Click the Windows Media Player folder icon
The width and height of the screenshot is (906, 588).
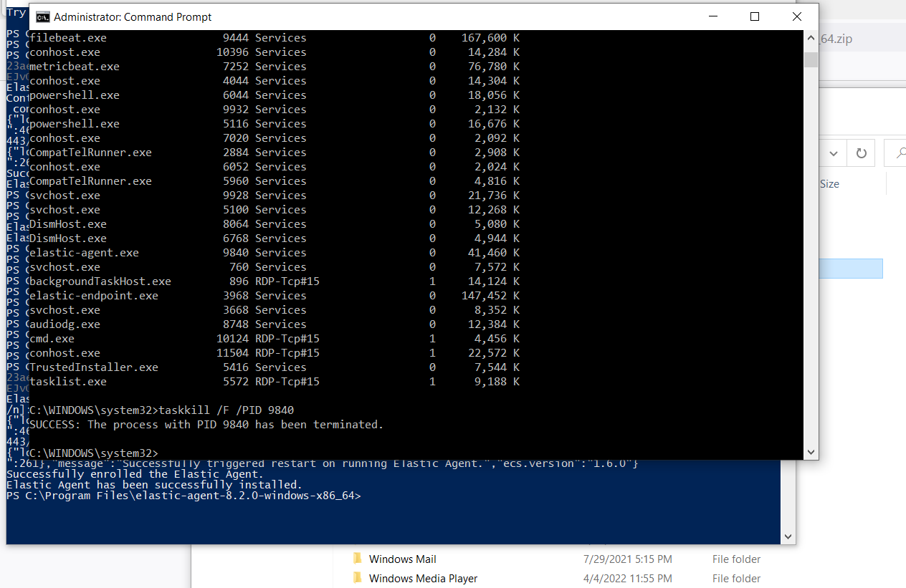(358, 578)
